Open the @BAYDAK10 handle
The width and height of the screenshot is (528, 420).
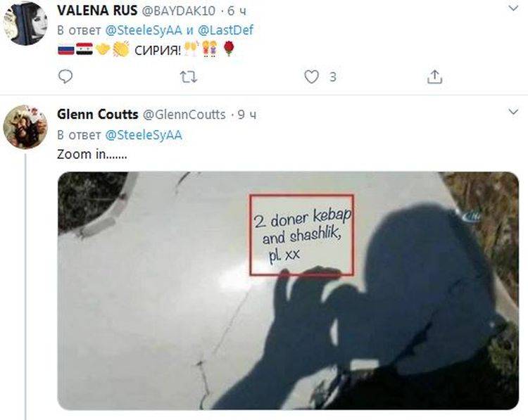tap(179, 11)
